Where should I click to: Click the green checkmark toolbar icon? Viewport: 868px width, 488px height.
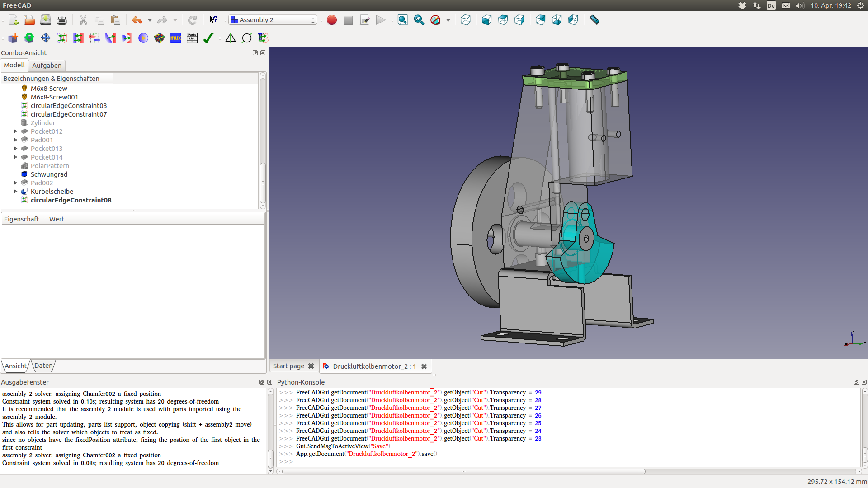click(208, 38)
